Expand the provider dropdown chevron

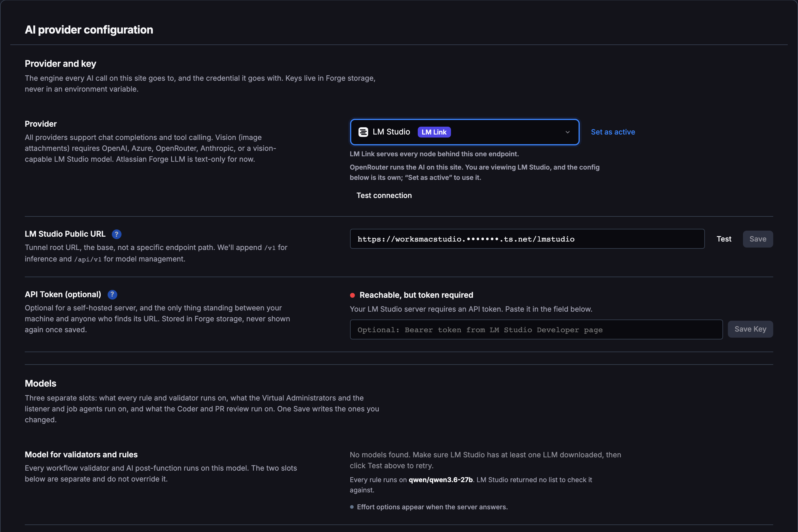point(567,132)
